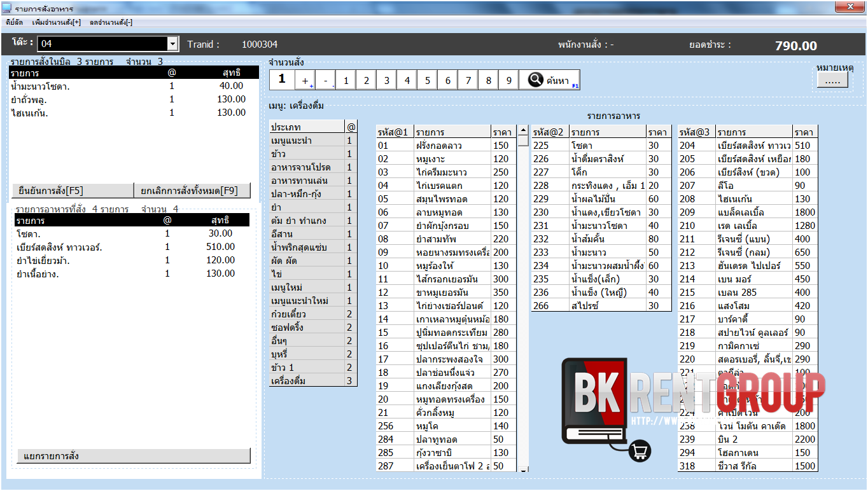Select the เครื่องดื่ม category row
This screenshot has height=491, width=868.
[307, 381]
